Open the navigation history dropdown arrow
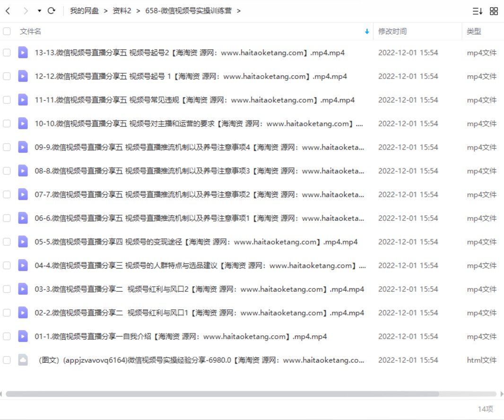The image size is (504, 420). coord(39,11)
